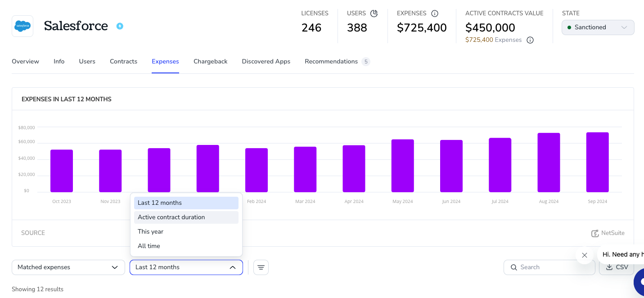Switch to the Users tab
Image resolution: width=644 pixels, height=298 pixels.
[87, 62]
